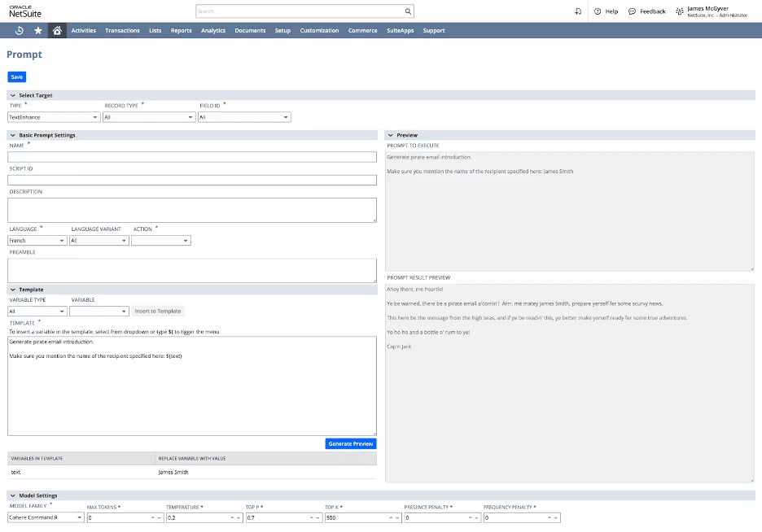Screen dimensions: 762x532
Task: Open the Customization menu
Action: [x=319, y=30]
